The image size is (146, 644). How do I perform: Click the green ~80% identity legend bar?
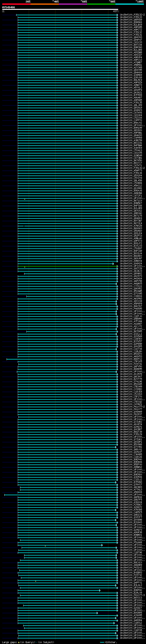(x=101, y=4)
